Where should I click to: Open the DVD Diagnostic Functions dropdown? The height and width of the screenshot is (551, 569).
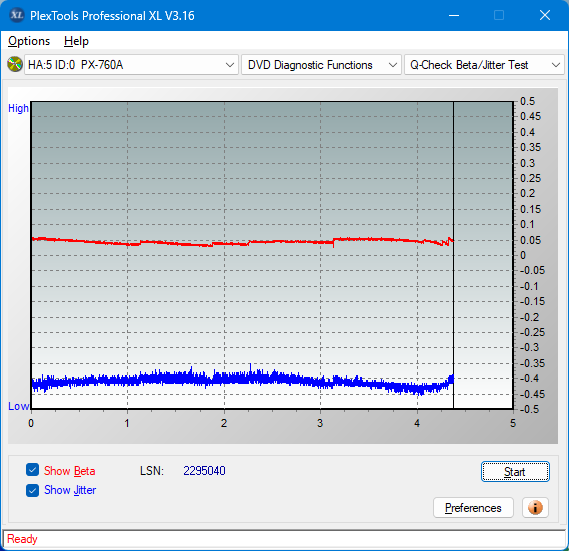click(x=321, y=65)
